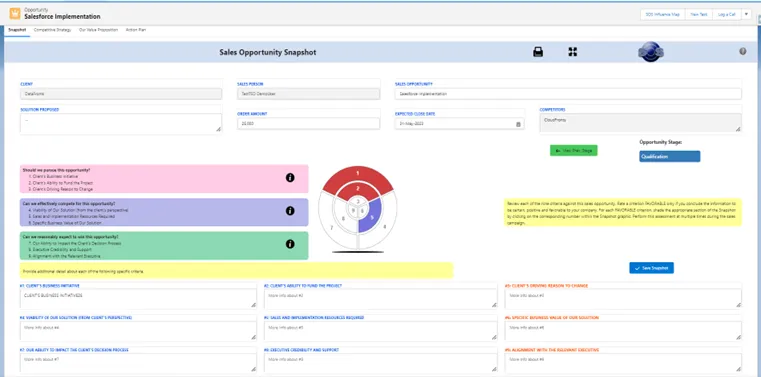This screenshot has height=377, width=761.
Task: Click the Competitors text area
Action: click(641, 123)
